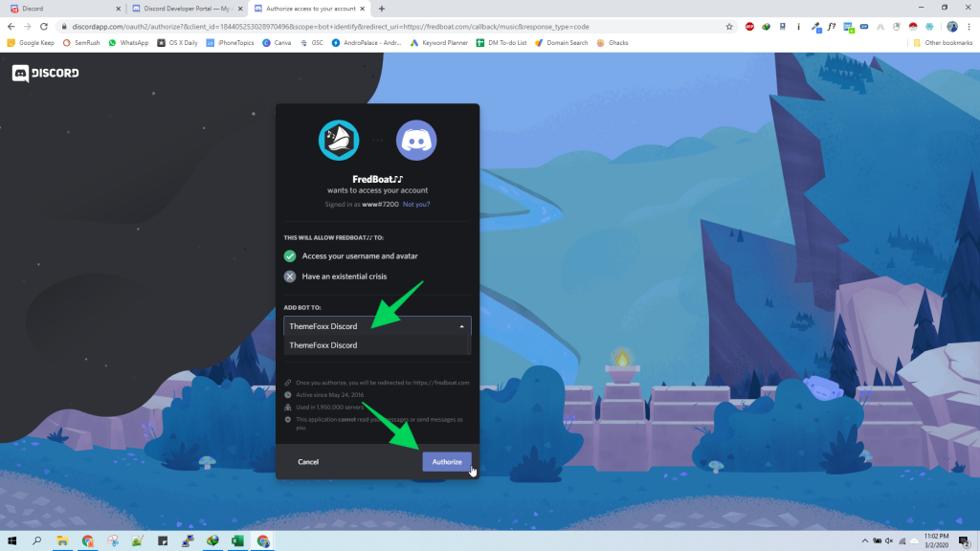
Task: Open Windows taskbar search
Action: click(37, 541)
